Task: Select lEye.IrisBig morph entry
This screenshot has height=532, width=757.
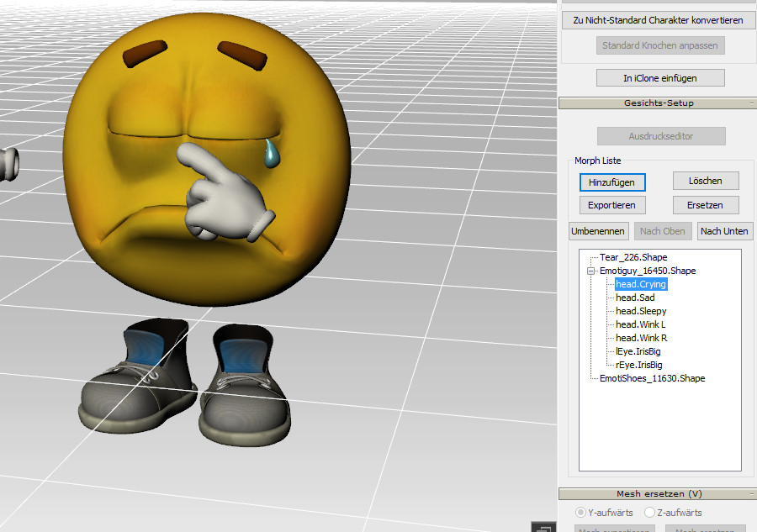Action: pos(638,351)
